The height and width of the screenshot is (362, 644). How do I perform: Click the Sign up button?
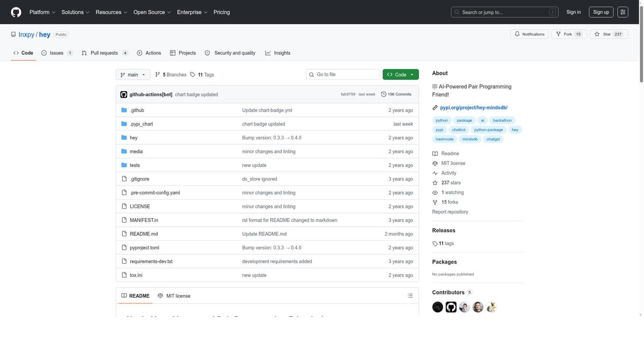601,12
